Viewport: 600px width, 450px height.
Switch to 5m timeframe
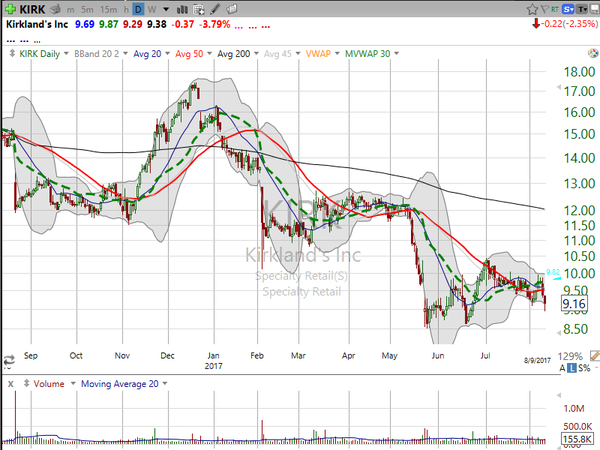[87, 9]
